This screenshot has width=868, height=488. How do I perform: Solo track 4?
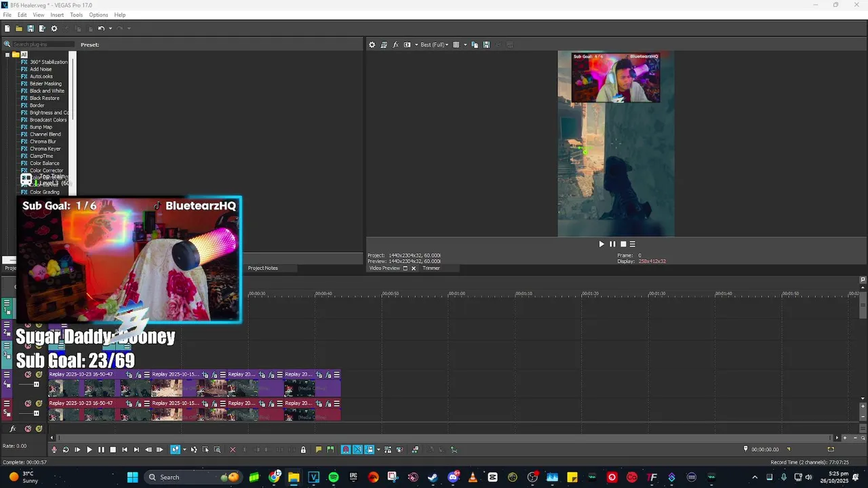point(39,375)
